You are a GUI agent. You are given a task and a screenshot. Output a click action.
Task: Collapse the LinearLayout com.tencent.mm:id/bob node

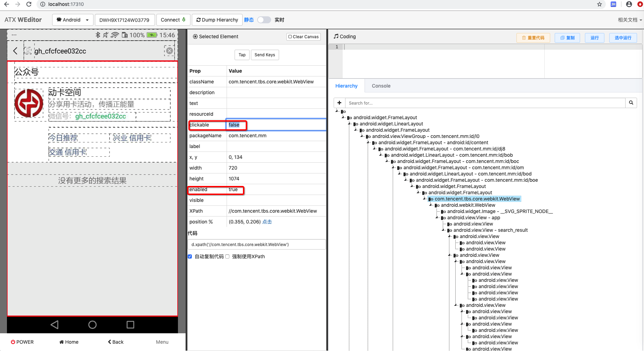(381, 155)
